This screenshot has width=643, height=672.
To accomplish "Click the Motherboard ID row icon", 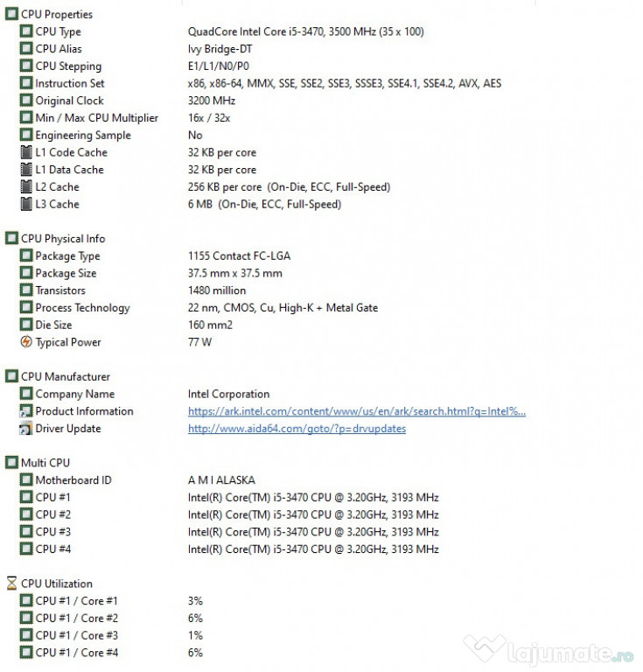I will click(x=26, y=480).
